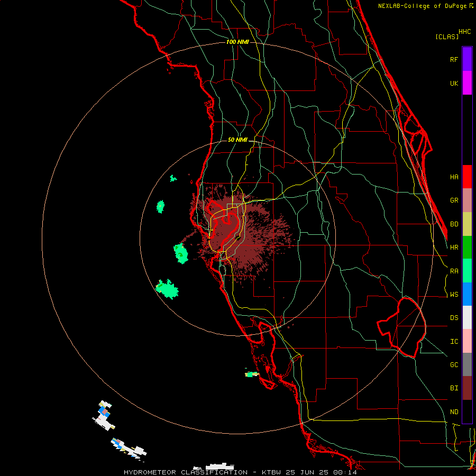Select the HR legend label
This screenshot has width=476, height=476.
pyautogui.click(x=454, y=248)
